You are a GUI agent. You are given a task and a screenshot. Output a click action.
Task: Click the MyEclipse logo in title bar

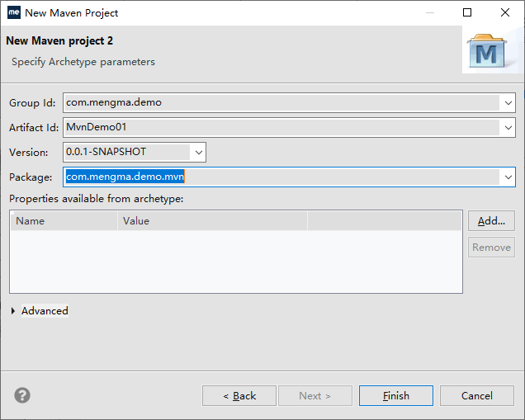(12, 12)
